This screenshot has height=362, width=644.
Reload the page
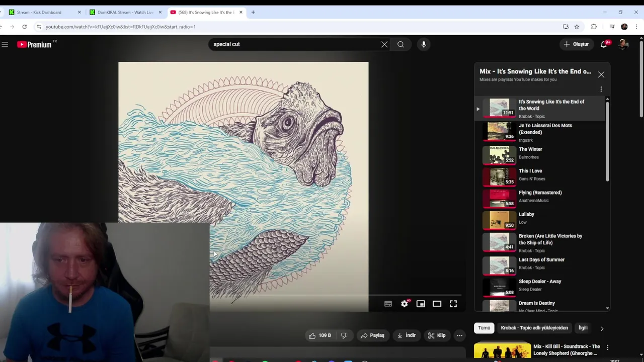(x=24, y=27)
